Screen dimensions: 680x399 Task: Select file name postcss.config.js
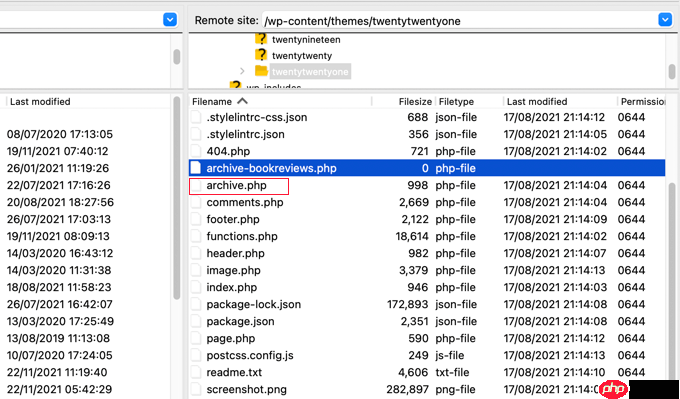pos(250,356)
